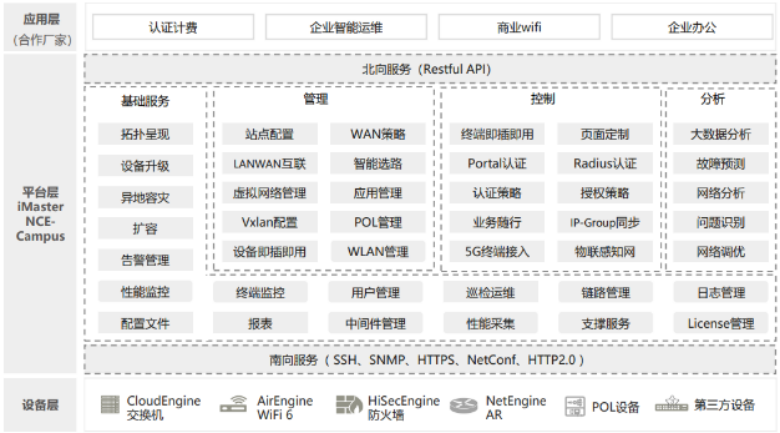Click the NetEngine AR router icon

pos(464,406)
